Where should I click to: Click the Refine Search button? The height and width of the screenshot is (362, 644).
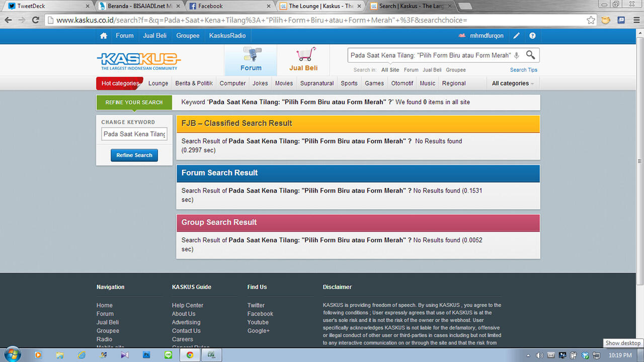click(134, 155)
